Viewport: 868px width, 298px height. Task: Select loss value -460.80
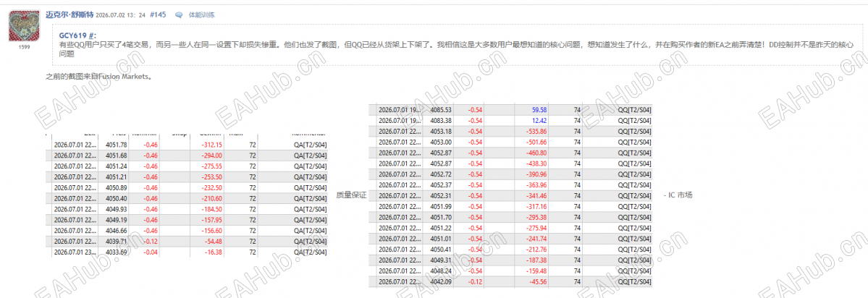535,152
